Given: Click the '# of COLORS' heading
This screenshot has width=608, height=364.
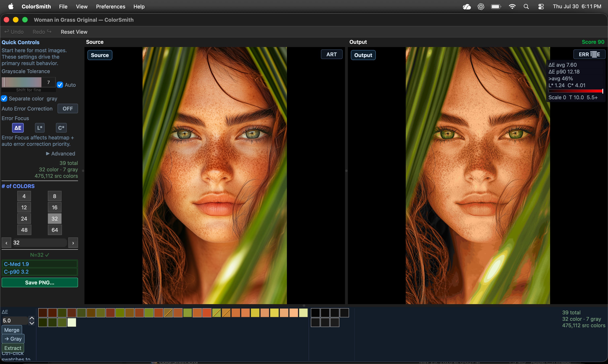Looking at the screenshot, I should point(18,186).
